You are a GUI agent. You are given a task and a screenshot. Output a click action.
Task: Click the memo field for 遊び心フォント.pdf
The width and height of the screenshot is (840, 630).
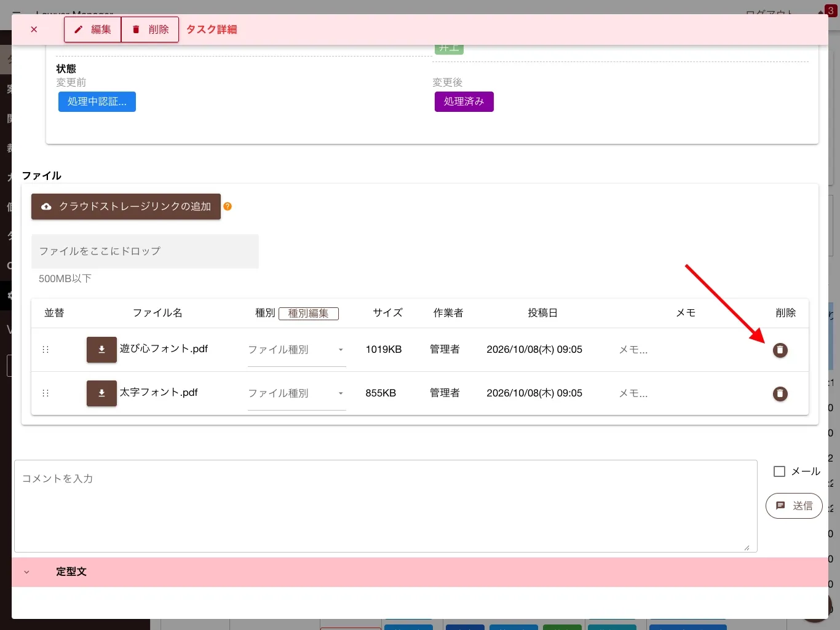pyautogui.click(x=633, y=350)
